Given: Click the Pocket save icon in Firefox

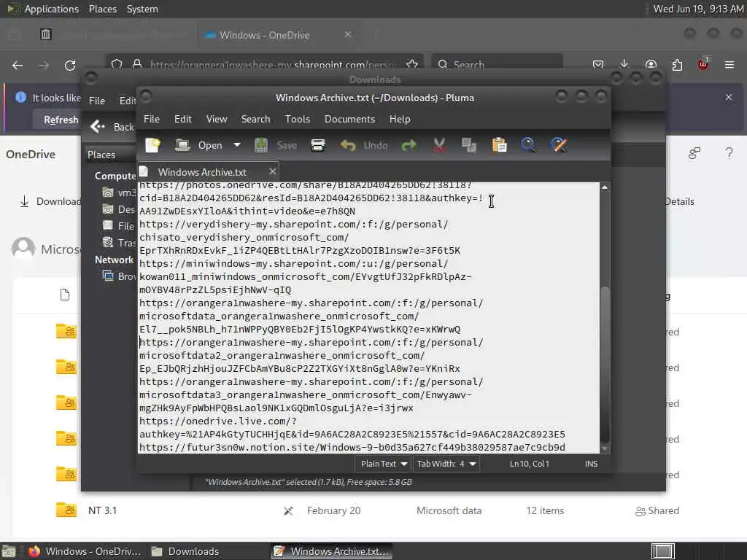Looking at the screenshot, I should (x=598, y=64).
